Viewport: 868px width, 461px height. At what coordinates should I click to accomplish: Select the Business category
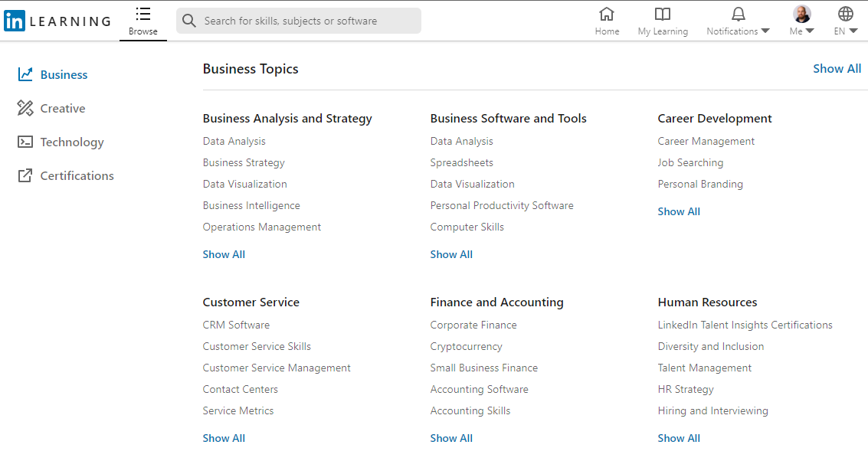pos(64,74)
